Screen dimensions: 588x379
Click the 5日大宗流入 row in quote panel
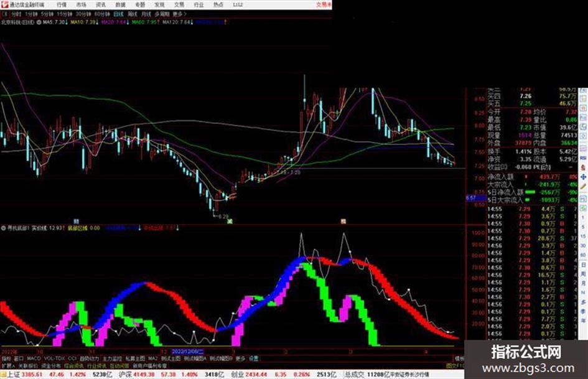(x=533, y=200)
